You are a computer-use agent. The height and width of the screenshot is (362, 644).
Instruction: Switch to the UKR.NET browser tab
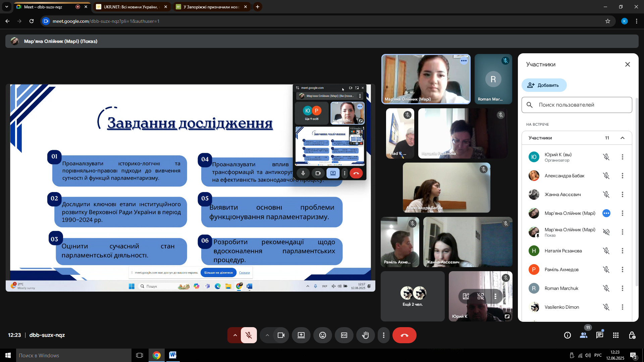pyautogui.click(x=131, y=7)
